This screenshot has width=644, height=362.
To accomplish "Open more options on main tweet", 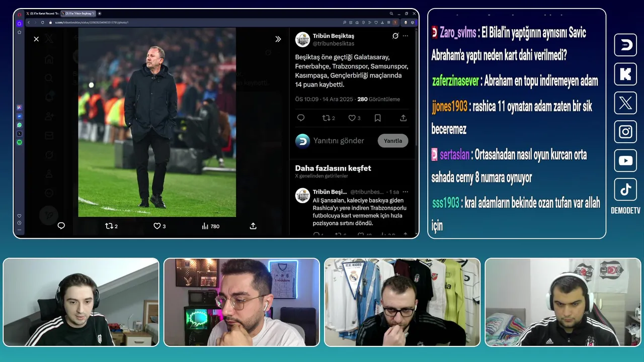I will [406, 36].
